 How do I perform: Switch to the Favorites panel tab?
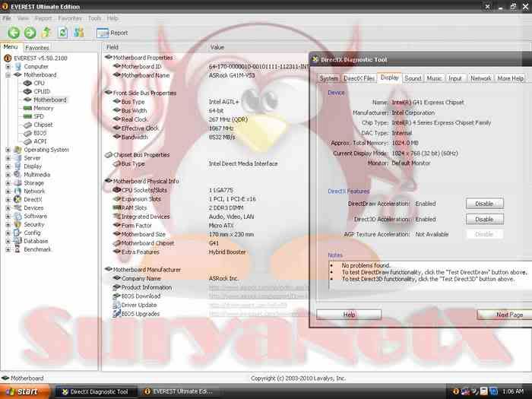pos(37,48)
